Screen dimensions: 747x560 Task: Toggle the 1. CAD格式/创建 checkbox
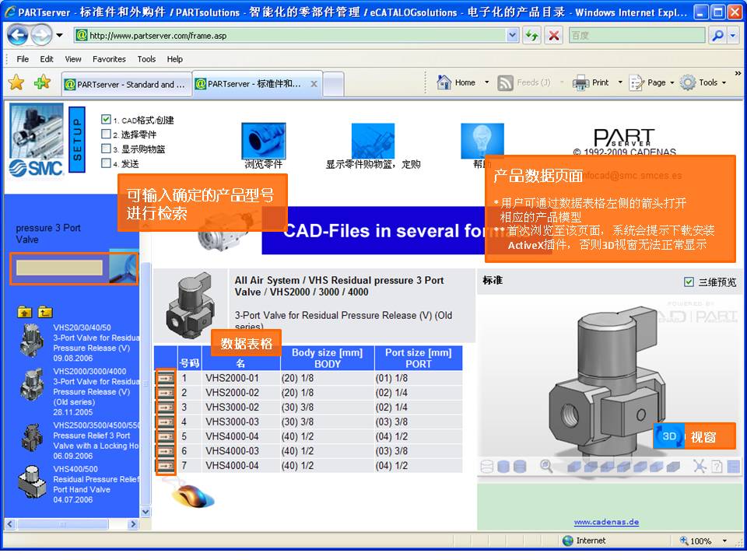[107, 120]
